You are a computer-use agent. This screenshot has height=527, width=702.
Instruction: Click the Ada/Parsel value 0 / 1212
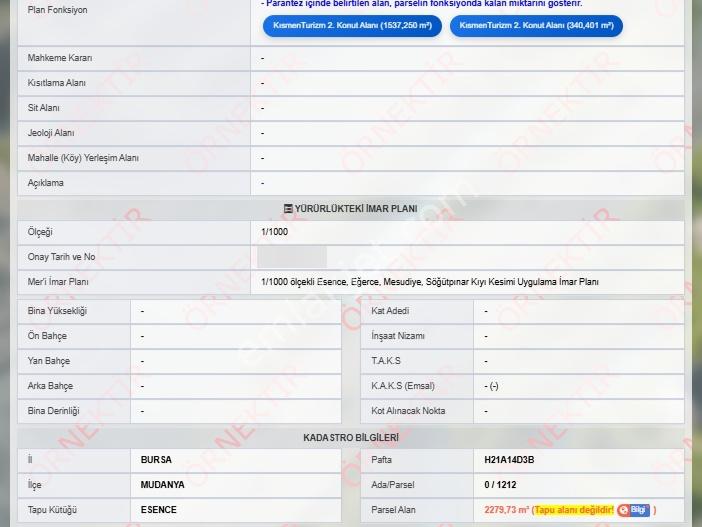tap(500, 485)
